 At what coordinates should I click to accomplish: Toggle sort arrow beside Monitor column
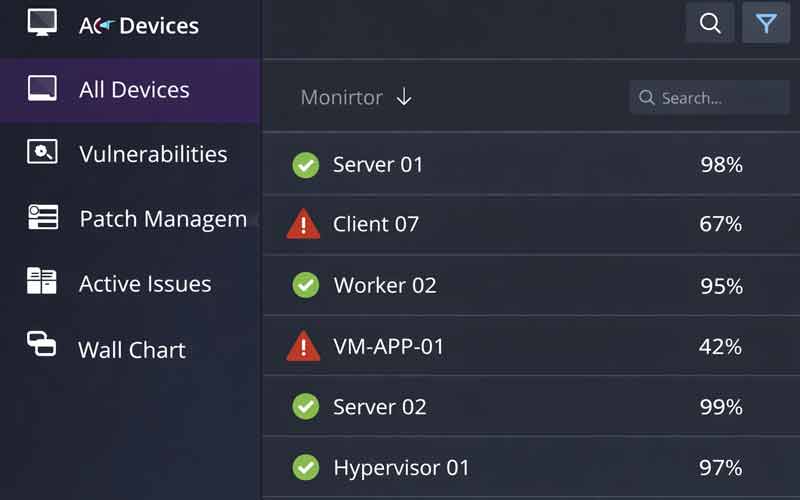[x=404, y=97]
